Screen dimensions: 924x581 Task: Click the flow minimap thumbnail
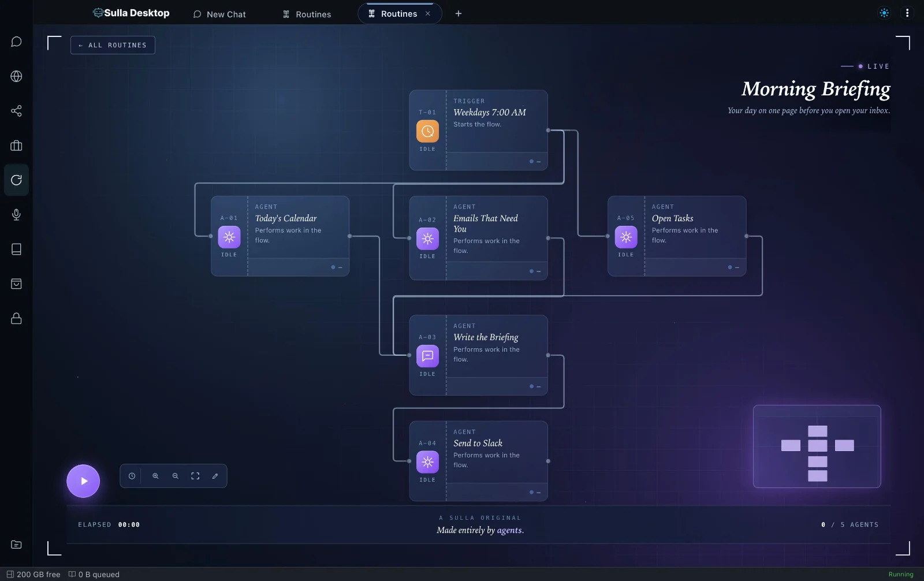(x=817, y=446)
